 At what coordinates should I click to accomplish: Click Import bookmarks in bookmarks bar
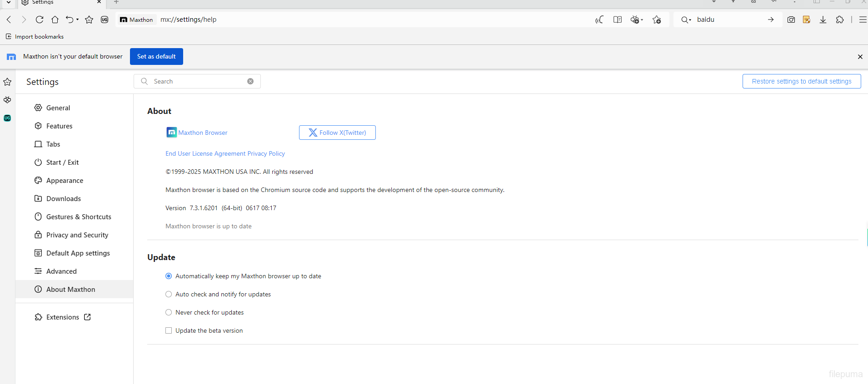tap(35, 36)
